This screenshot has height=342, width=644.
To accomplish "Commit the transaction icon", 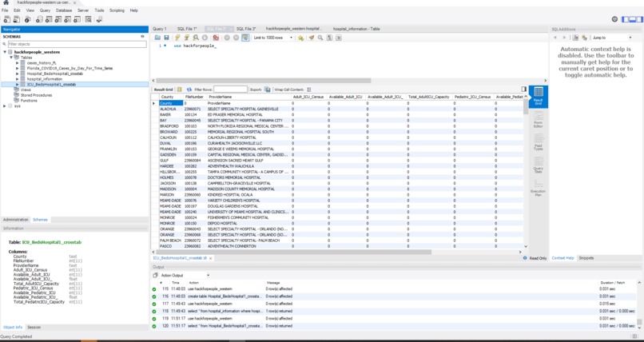I will [227, 38].
